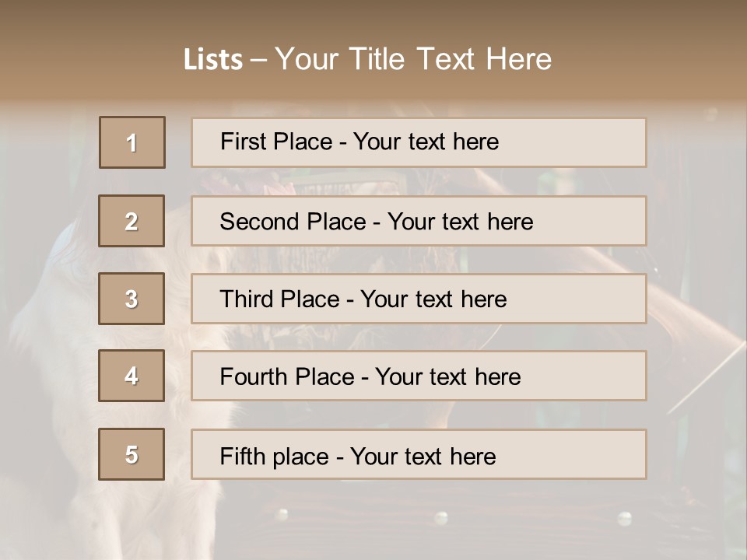747x560 pixels.
Task: Click 'Your text here' in Third Place row
Action: click(x=433, y=299)
